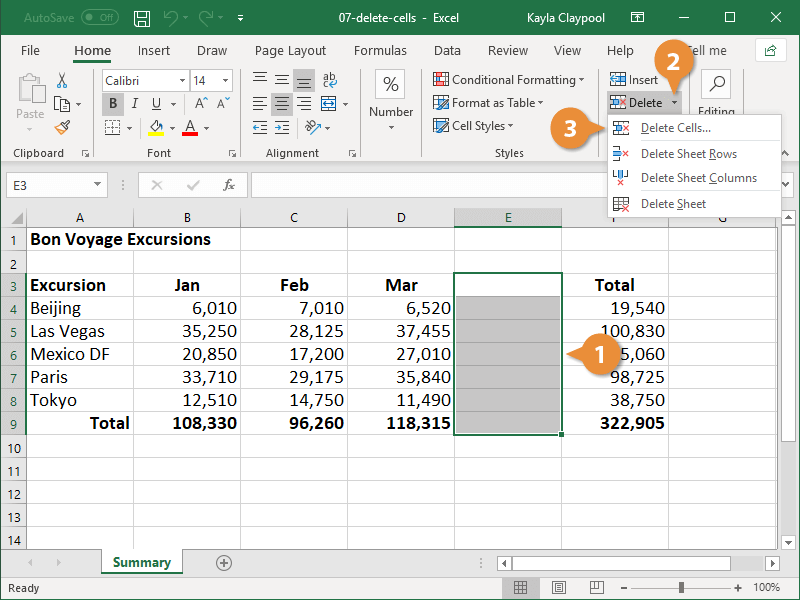Image resolution: width=800 pixels, height=600 pixels.
Task: Click the Wrap Text icon
Action: (x=329, y=80)
